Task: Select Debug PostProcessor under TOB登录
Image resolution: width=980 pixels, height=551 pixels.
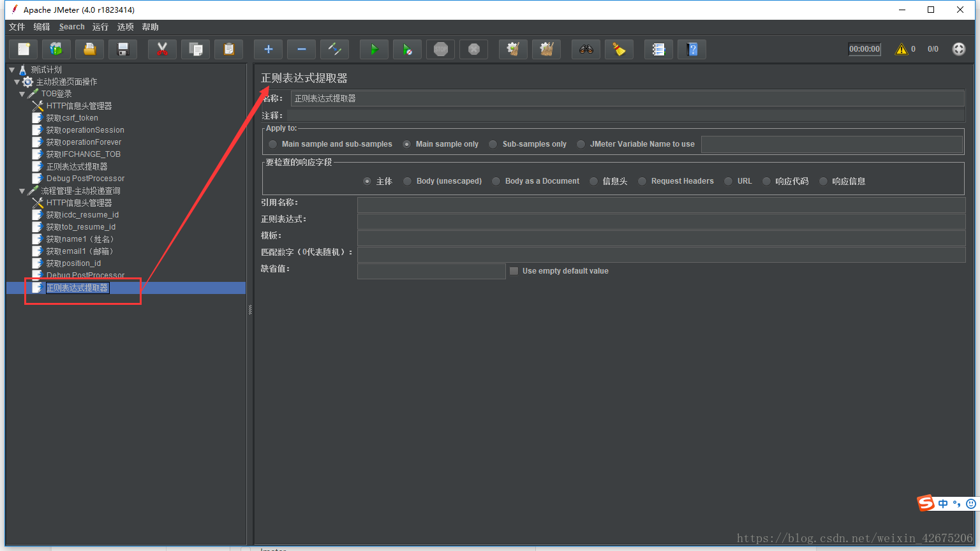Action: [x=85, y=179]
